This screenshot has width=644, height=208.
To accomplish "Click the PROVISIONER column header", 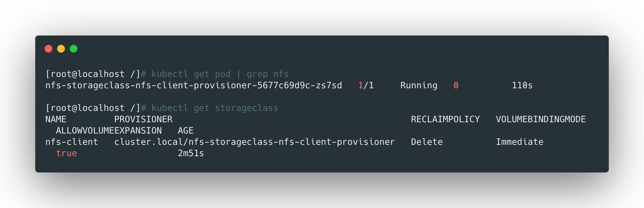I will 143,119.
